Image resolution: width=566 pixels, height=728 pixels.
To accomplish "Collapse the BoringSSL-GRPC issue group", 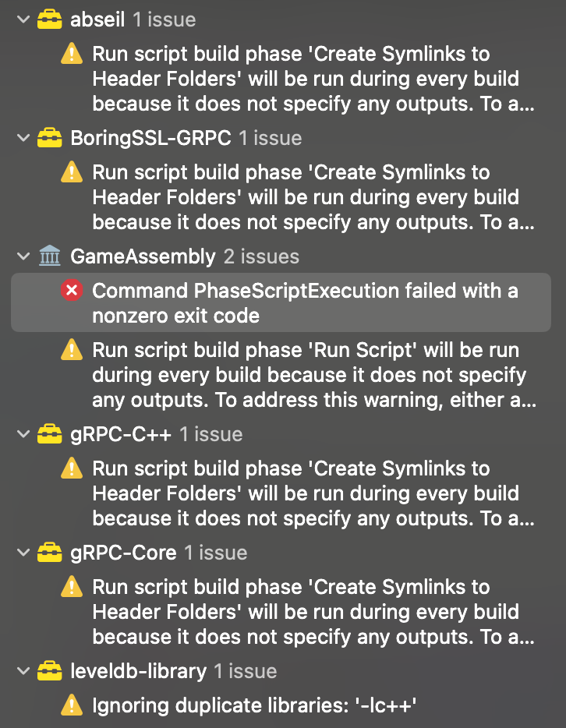I will [x=22, y=138].
